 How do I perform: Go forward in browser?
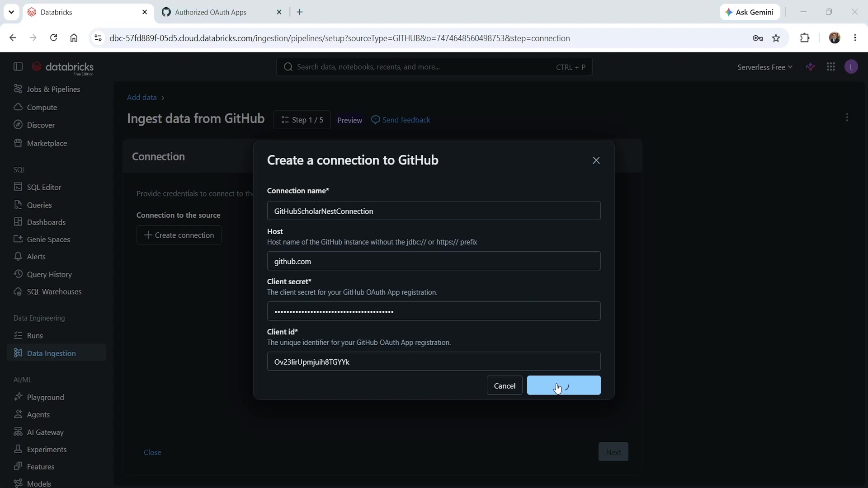[33, 38]
